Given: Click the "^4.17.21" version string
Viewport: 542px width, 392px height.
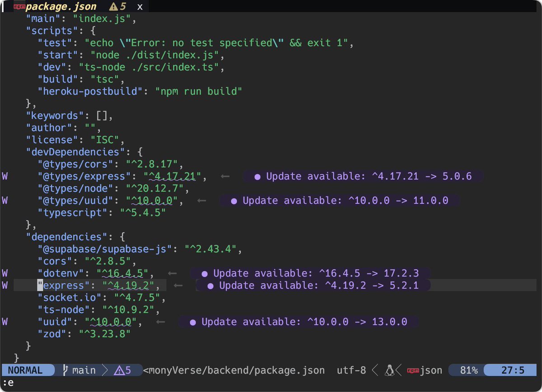Looking at the screenshot, I should coord(172,176).
